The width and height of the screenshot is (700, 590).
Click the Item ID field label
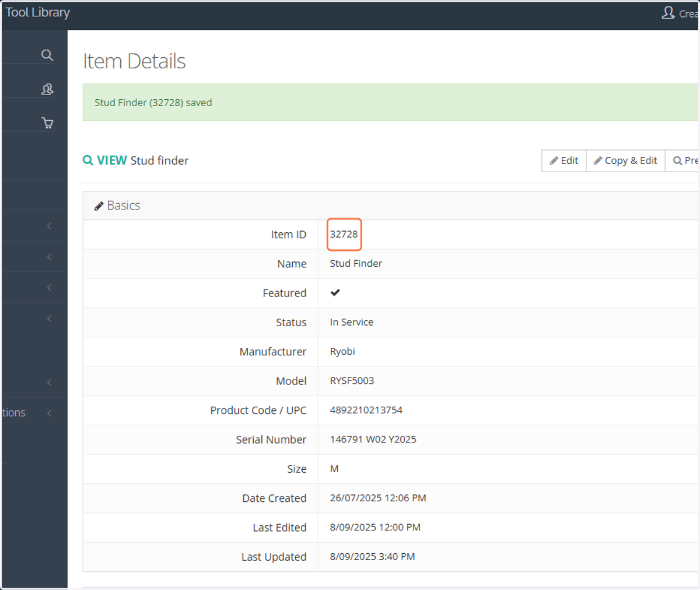pyautogui.click(x=288, y=234)
